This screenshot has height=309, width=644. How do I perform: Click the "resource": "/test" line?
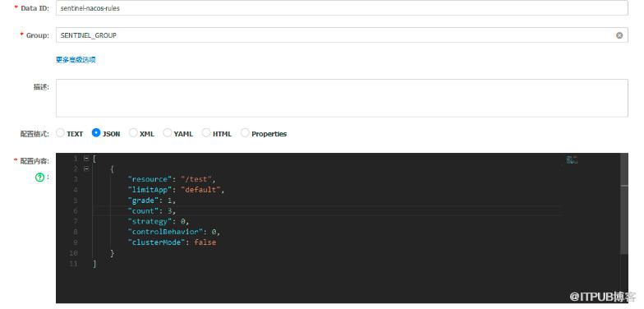(172, 179)
